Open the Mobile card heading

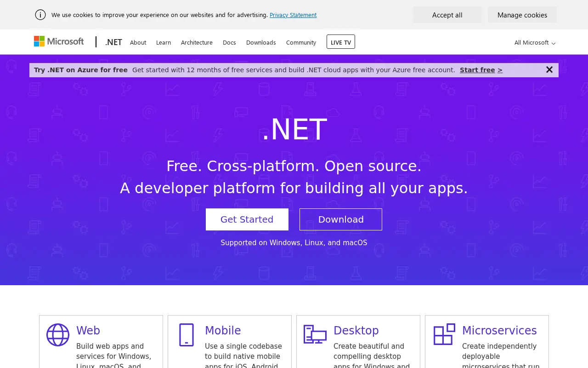(223, 331)
